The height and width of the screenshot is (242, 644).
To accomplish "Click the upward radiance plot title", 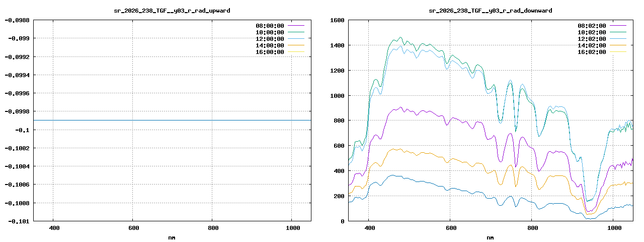I will tap(172, 11).
